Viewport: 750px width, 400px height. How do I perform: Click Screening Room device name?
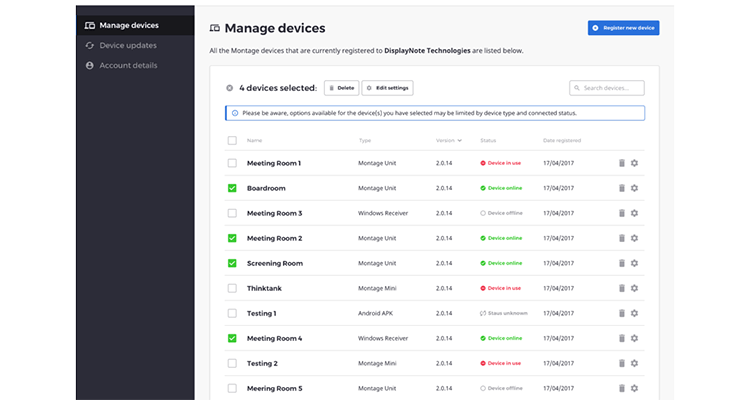point(275,263)
